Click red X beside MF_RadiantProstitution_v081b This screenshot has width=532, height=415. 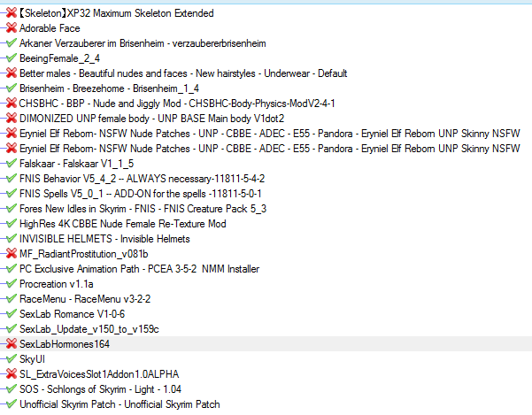click(10, 254)
